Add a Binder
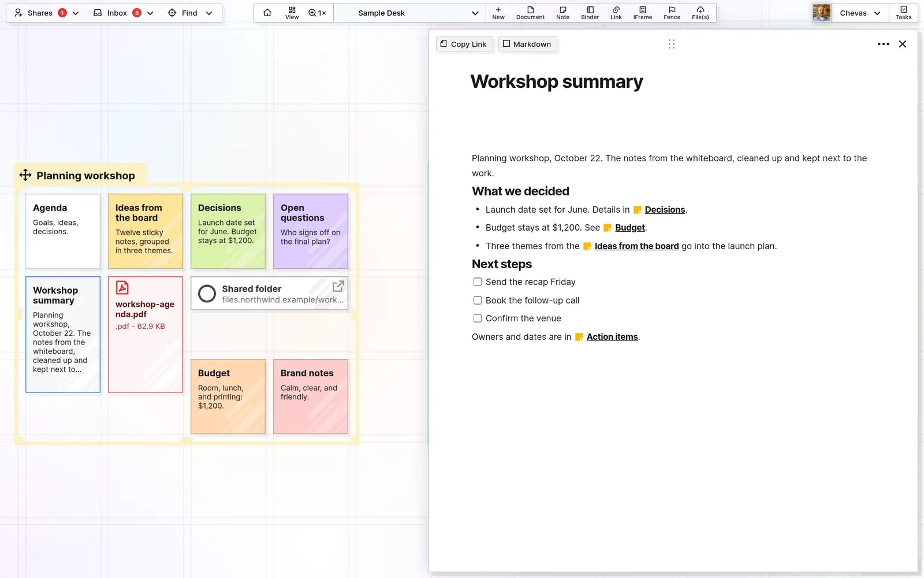 coord(590,13)
